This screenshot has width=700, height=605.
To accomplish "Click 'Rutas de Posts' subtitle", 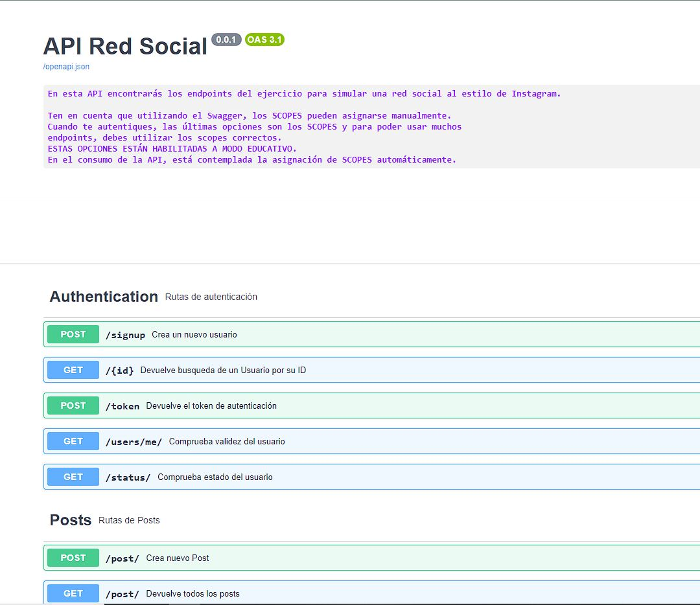I will 129,520.
